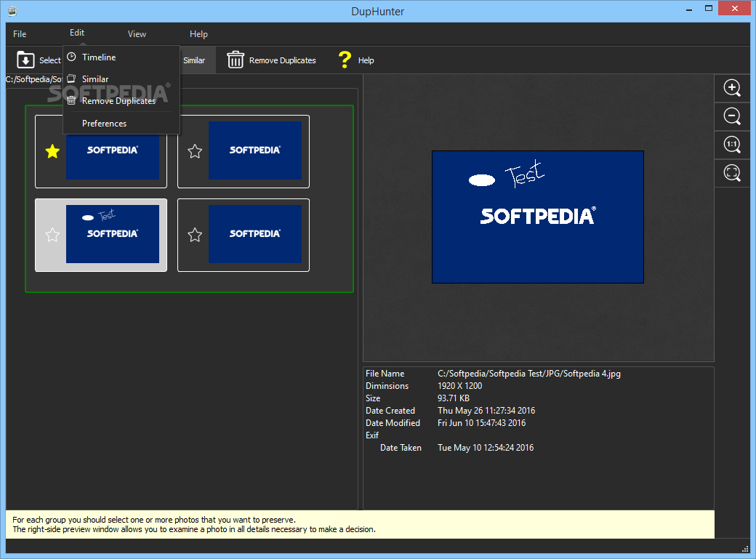
Task: Close the open Edit menu
Action: pyautogui.click(x=76, y=33)
